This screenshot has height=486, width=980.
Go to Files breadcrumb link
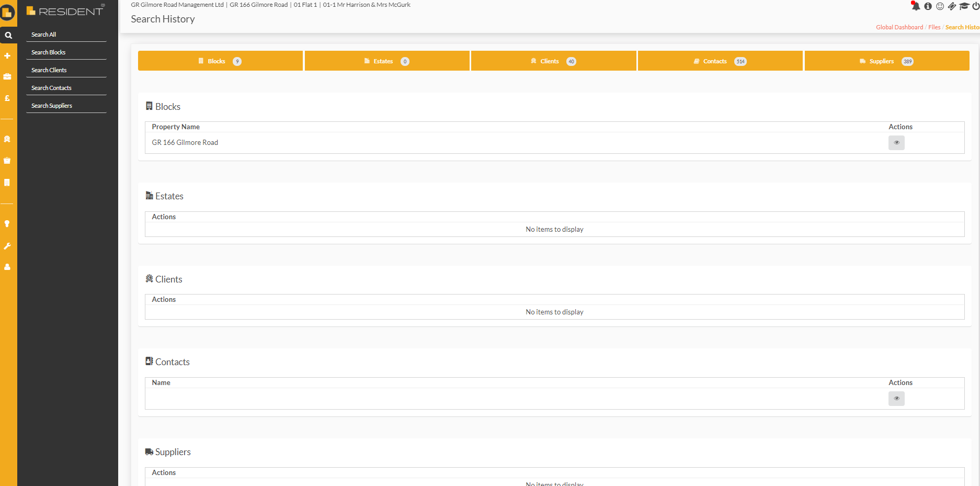pyautogui.click(x=934, y=27)
